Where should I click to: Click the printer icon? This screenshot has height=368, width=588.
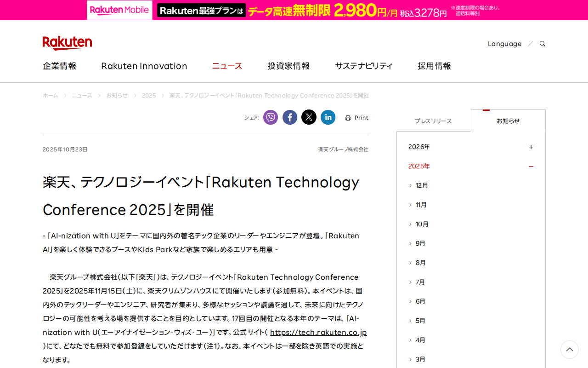(x=348, y=118)
